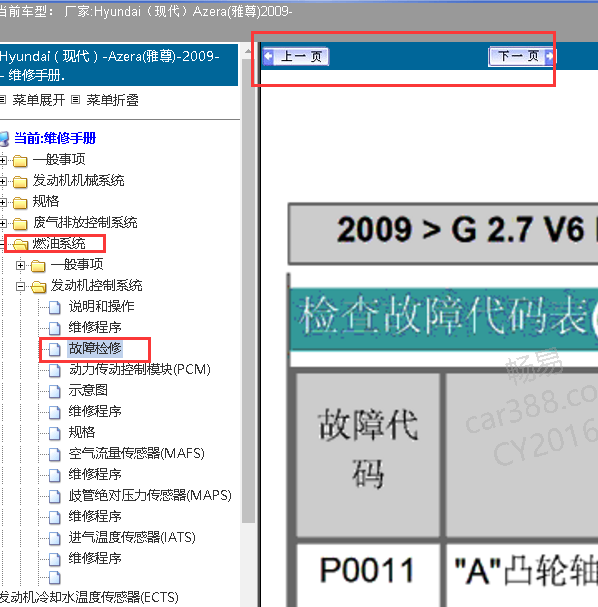Open 维修程序 below 进气温度传感器(IATS)

click(x=95, y=558)
